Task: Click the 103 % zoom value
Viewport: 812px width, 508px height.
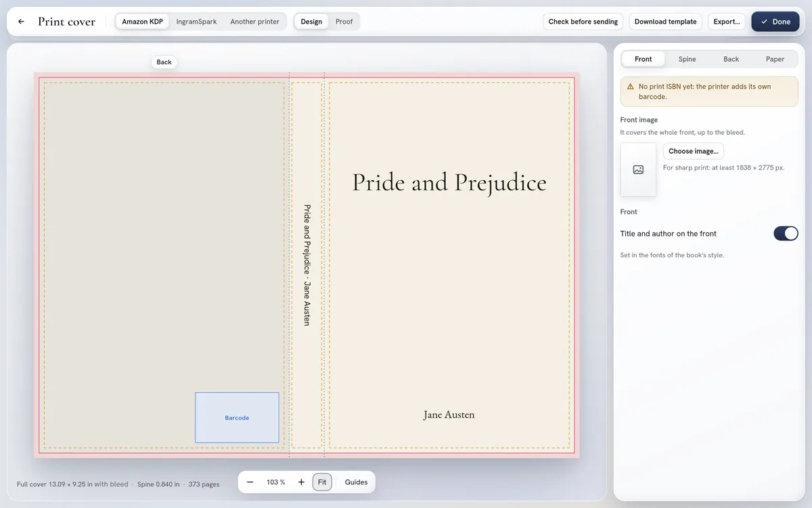Action: point(275,482)
